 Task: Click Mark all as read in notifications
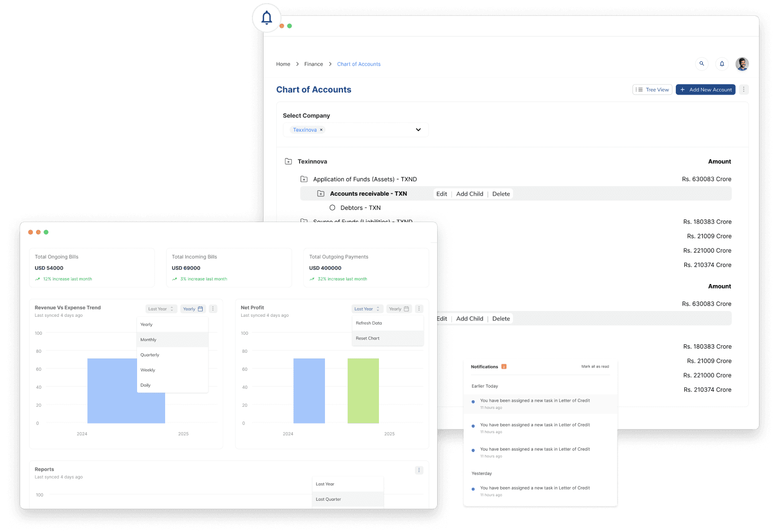595,366
